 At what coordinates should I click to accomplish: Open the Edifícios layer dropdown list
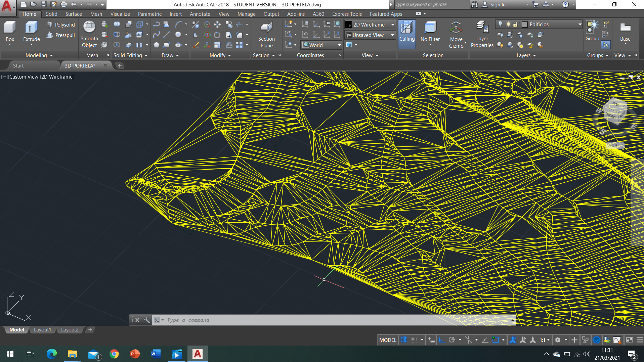click(x=579, y=24)
